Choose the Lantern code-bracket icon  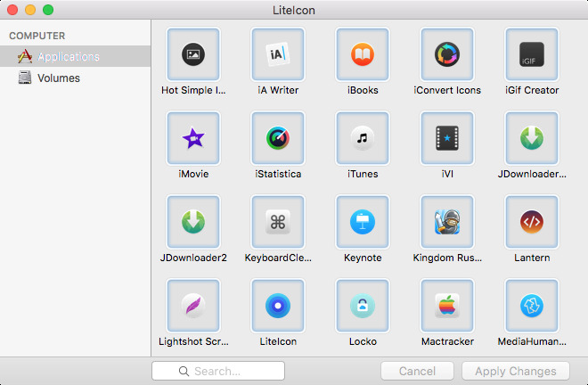click(532, 222)
